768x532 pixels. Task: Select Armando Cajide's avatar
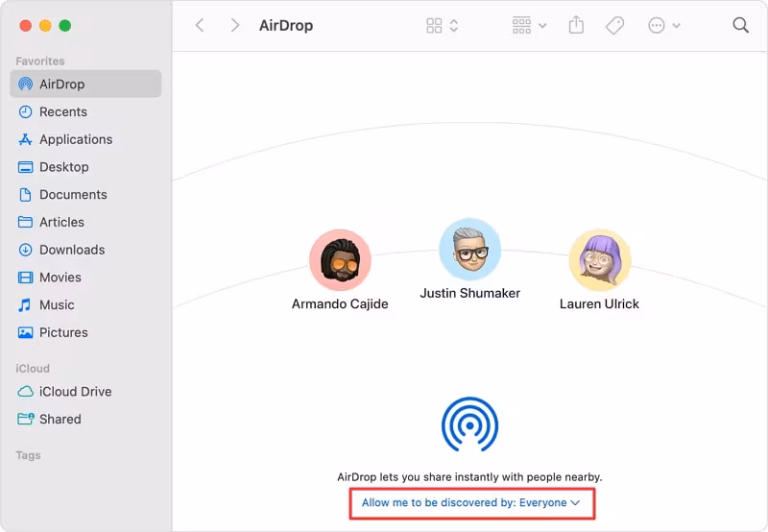(x=340, y=260)
